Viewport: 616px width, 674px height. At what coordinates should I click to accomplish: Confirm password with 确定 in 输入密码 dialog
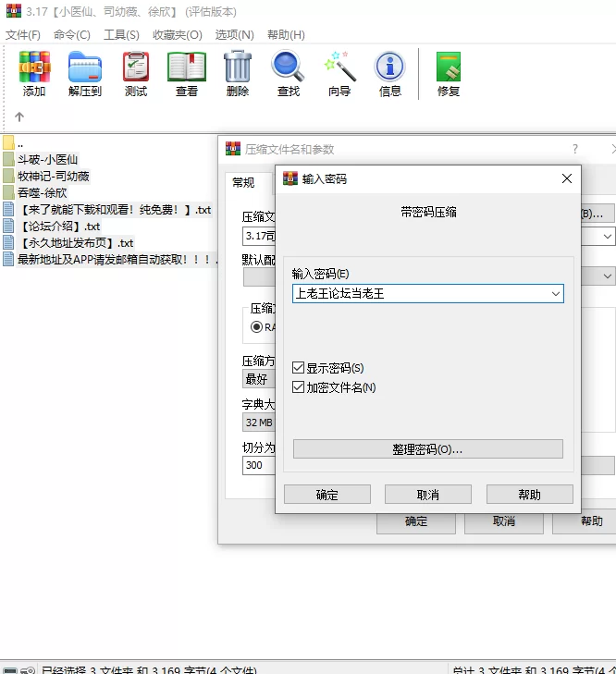[327, 495]
